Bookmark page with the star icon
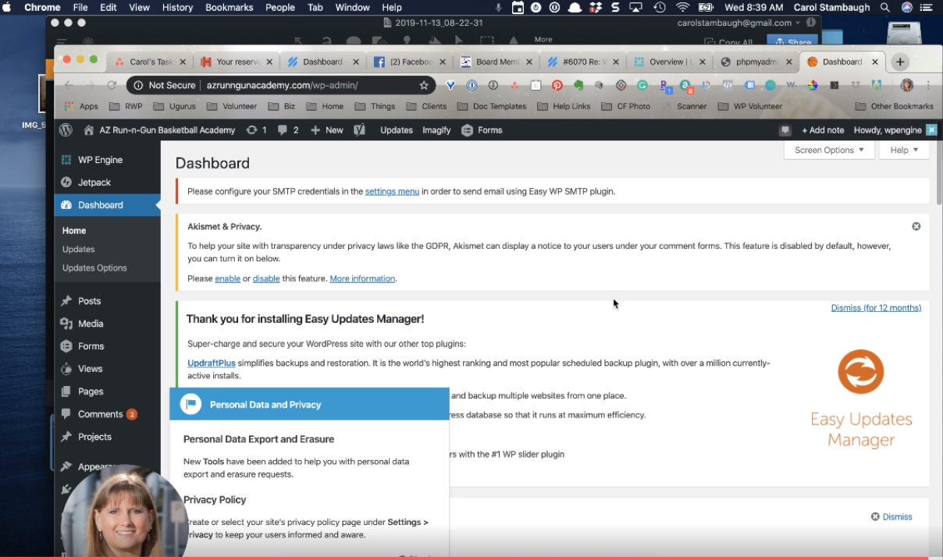Viewport: 943px width, 560px height. point(424,85)
